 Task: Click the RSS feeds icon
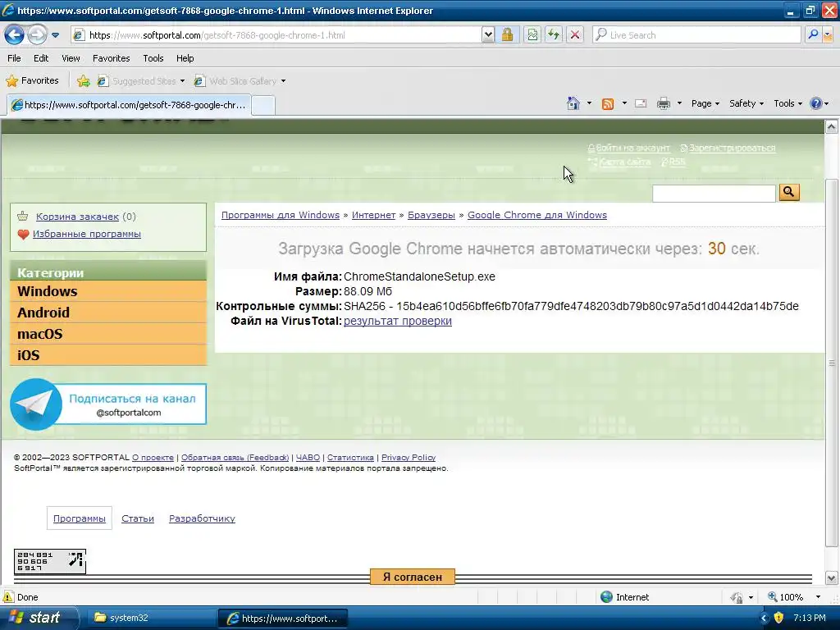tap(608, 104)
